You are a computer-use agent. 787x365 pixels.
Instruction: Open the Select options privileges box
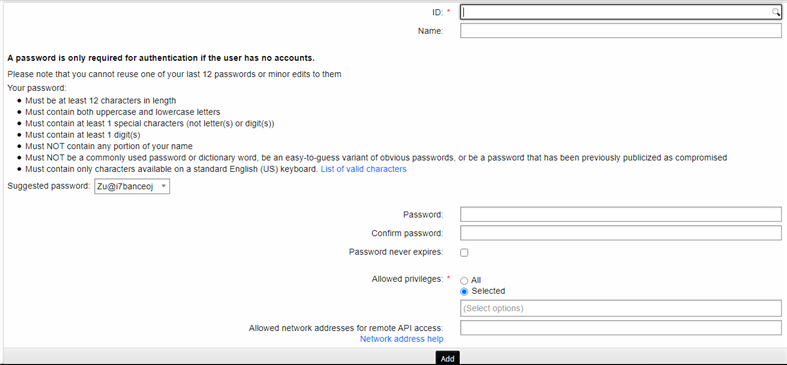click(621, 308)
